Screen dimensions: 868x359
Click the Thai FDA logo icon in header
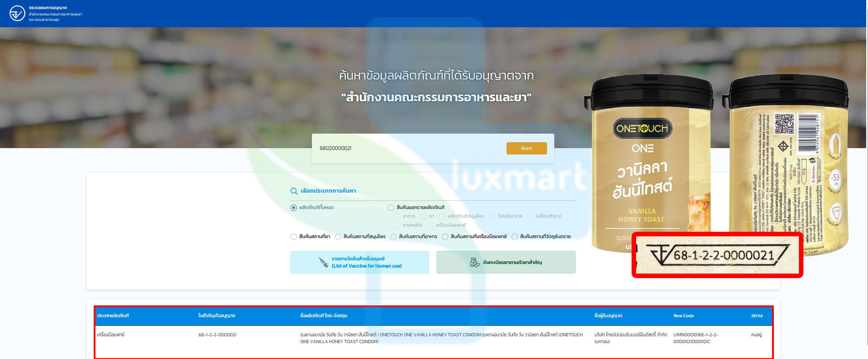17,14
